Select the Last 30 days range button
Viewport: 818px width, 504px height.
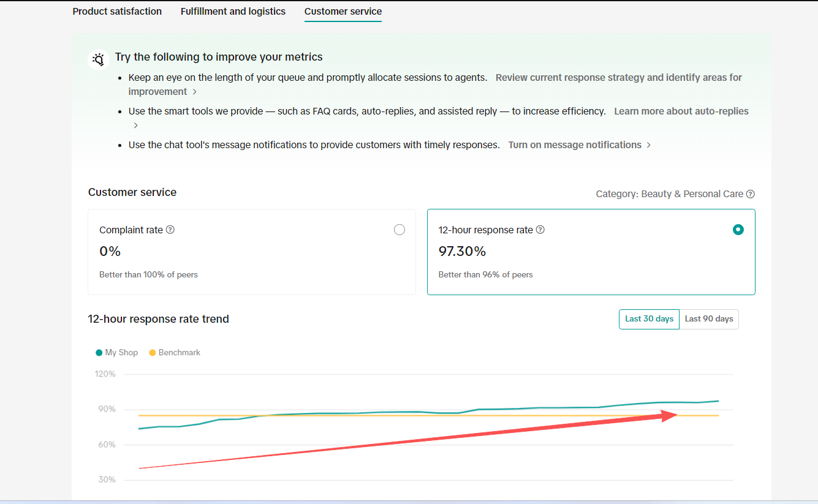pyautogui.click(x=649, y=319)
